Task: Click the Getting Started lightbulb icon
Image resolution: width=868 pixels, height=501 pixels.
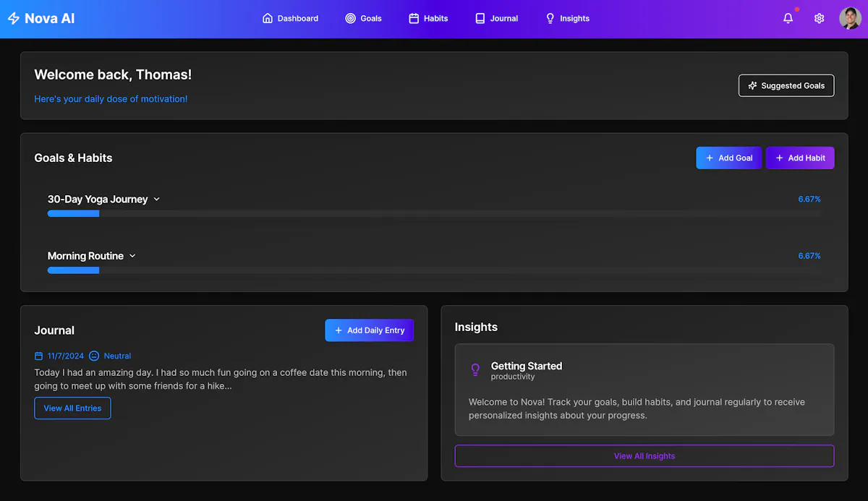Action: pos(475,370)
